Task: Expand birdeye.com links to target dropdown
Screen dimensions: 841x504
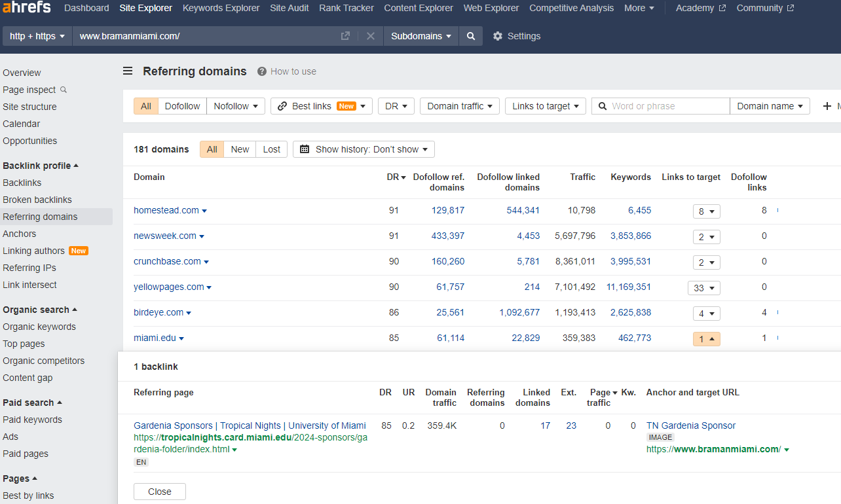Action: tap(706, 314)
